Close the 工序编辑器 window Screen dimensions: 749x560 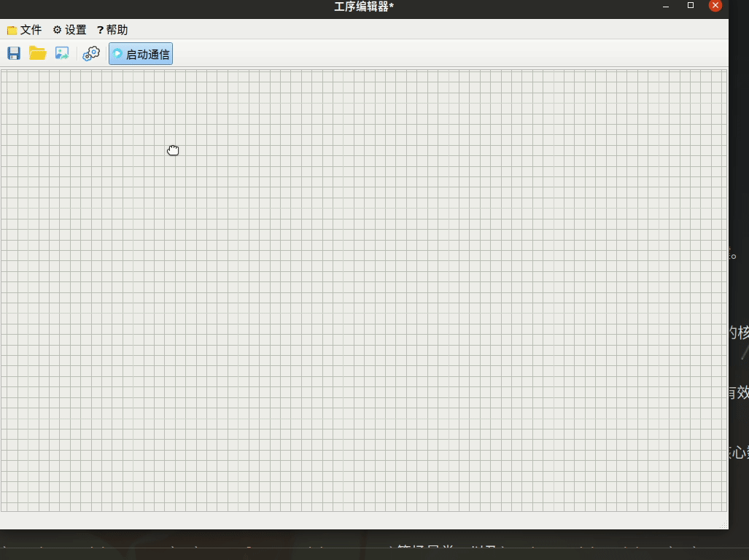coord(715,5)
